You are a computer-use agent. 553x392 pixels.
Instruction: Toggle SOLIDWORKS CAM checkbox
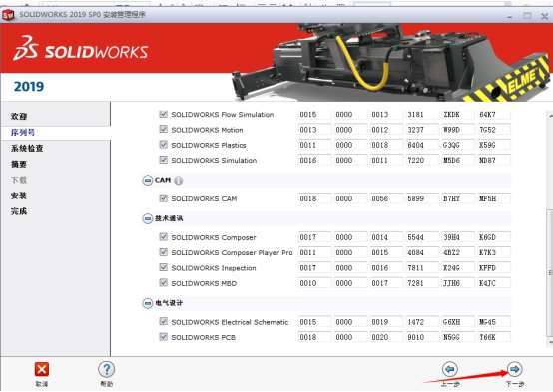163,198
